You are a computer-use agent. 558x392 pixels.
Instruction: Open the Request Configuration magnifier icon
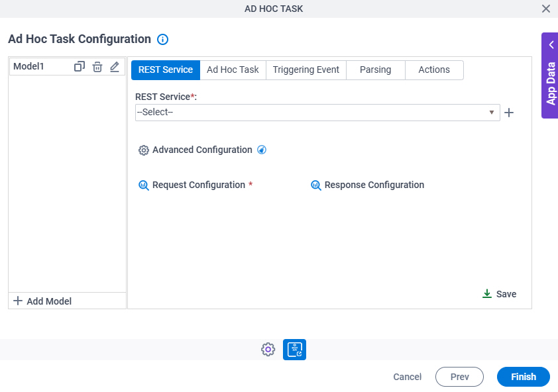click(x=143, y=185)
